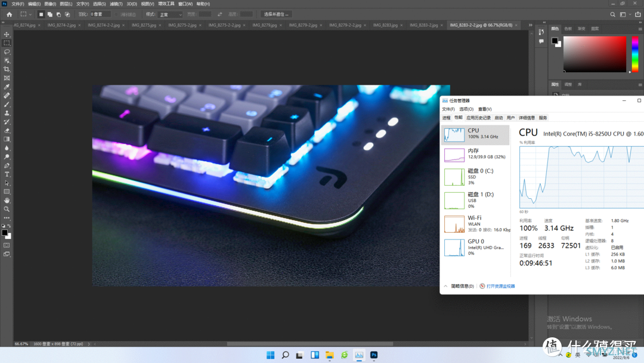Change the screen mode from the toolbox

coord(7,254)
